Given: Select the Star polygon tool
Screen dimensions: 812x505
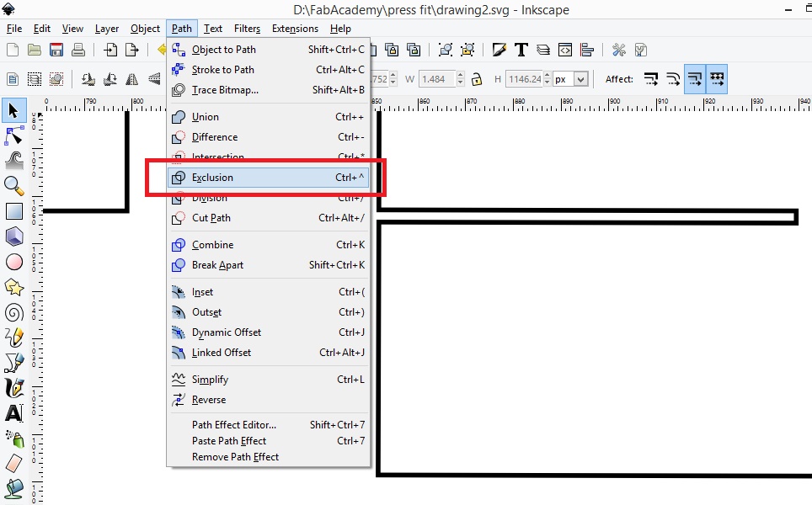Looking at the screenshot, I should [14, 287].
